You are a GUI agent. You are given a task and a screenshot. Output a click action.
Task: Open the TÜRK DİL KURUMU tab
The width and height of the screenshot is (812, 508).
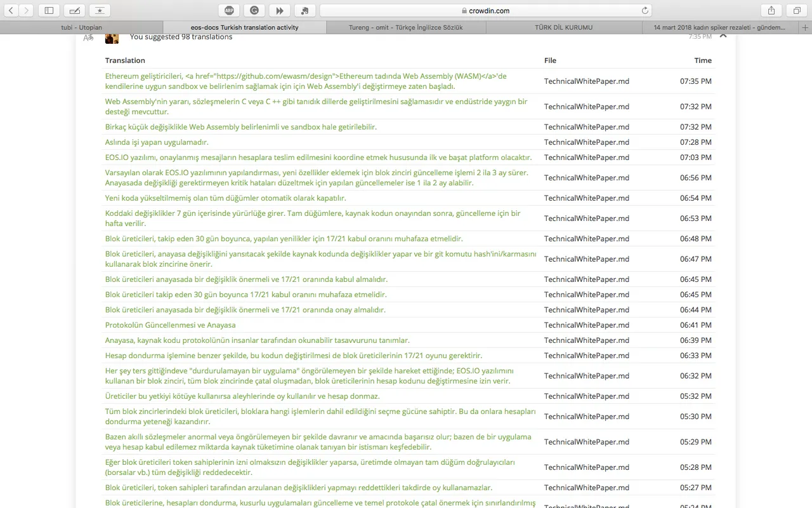click(x=564, y=27)
